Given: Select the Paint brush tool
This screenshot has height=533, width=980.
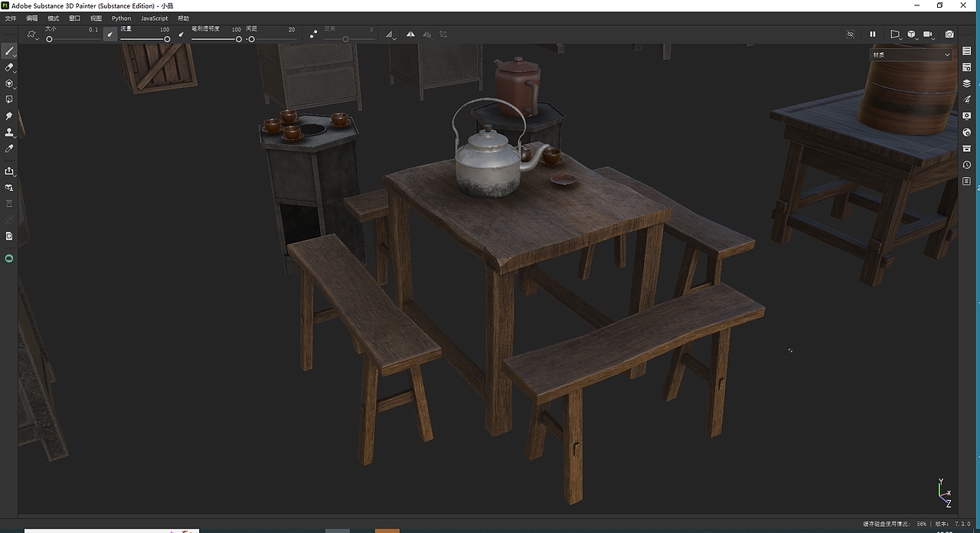Looking at the screenshot, I should click(x=9, y=51).
